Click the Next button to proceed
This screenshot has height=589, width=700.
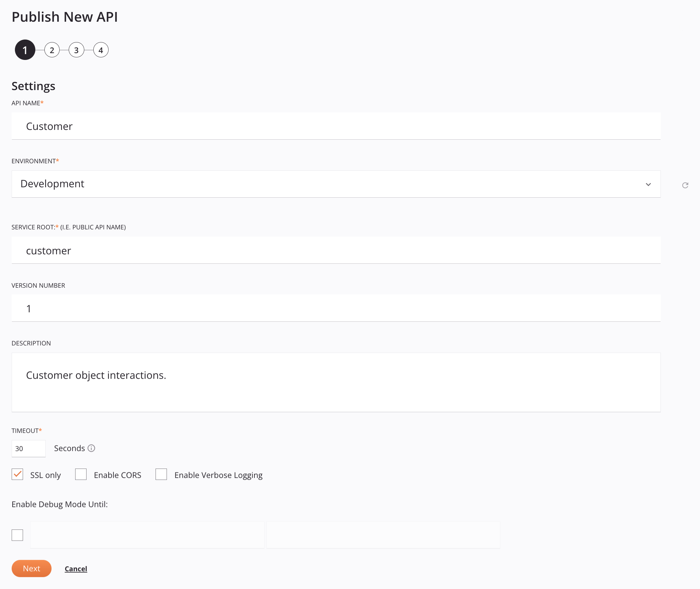[x=31, y=568]
